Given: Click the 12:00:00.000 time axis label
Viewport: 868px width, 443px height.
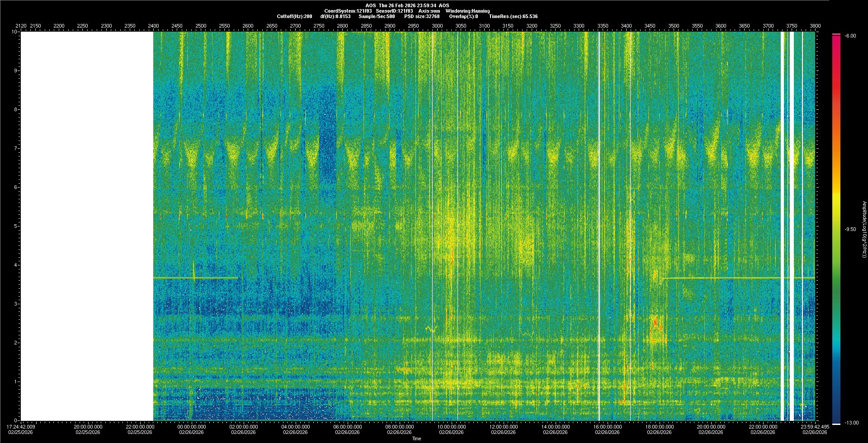Looking at the screenshot, I should (504, 427).
